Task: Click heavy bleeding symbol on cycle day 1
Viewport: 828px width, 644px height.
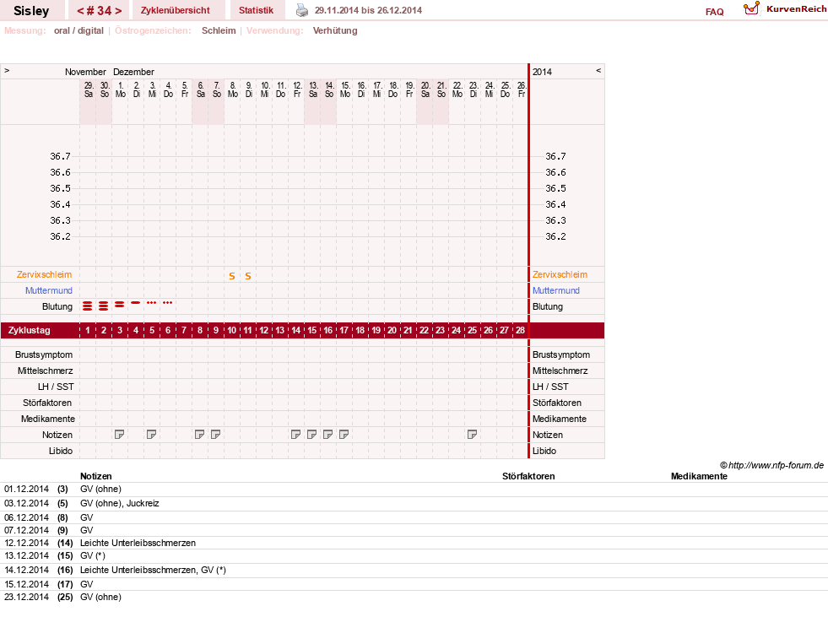Action: point(87,306)
